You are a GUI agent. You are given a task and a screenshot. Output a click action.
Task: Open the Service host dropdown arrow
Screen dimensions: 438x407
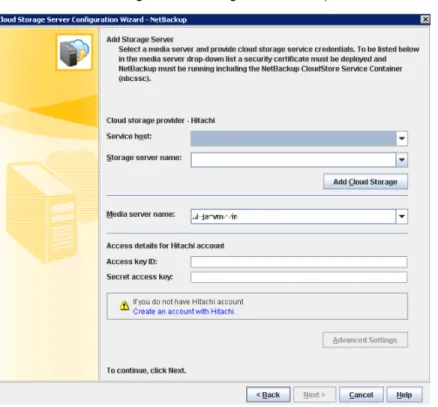402,138
